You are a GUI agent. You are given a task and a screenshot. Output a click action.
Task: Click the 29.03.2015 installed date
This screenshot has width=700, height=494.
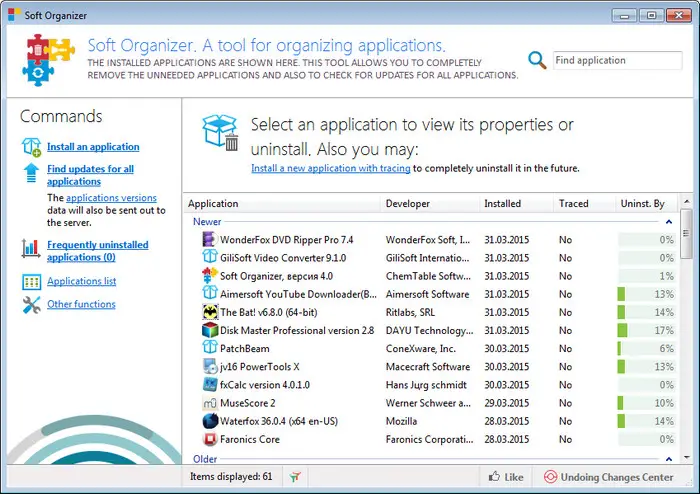(x=506, y=403)
